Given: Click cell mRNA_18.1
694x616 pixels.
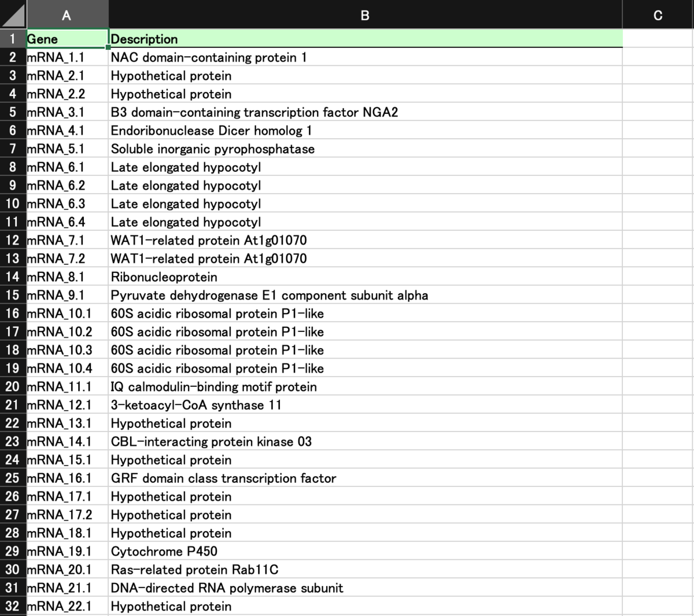Looking at the screenshot, I should (x=67, y=533).
